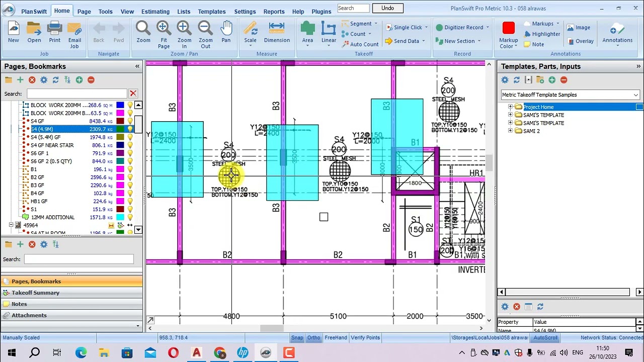Click the Pages, Bookmarks search field
Viewport: 644px width, 362px height.
tap(77, 94)
